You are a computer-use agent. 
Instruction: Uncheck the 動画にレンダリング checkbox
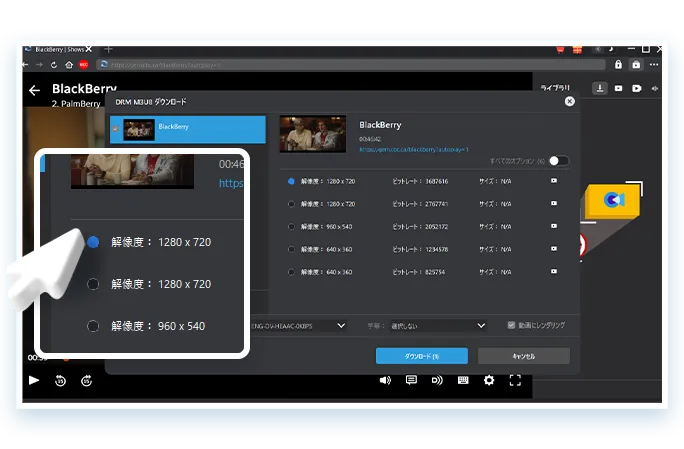coord(511,325)
